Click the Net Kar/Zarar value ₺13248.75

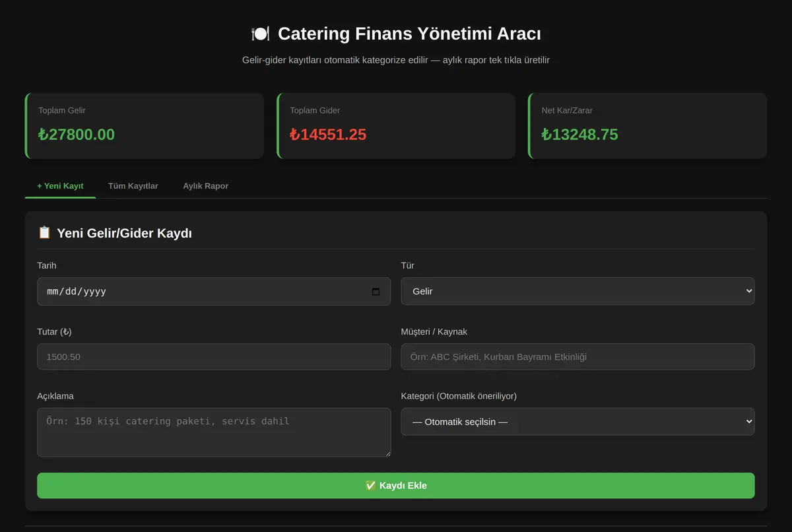coord(580,135)
